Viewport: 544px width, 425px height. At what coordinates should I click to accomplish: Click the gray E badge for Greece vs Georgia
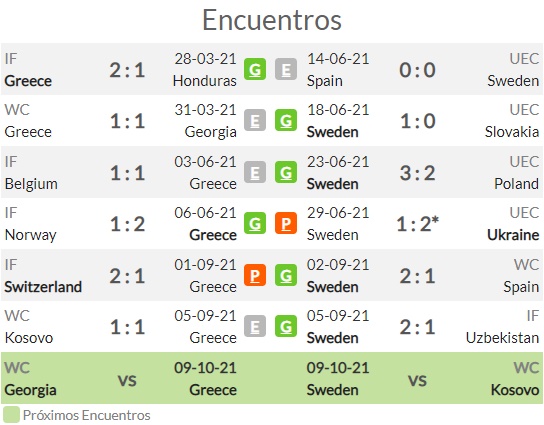pyautogui.click(x=255, y=120)
